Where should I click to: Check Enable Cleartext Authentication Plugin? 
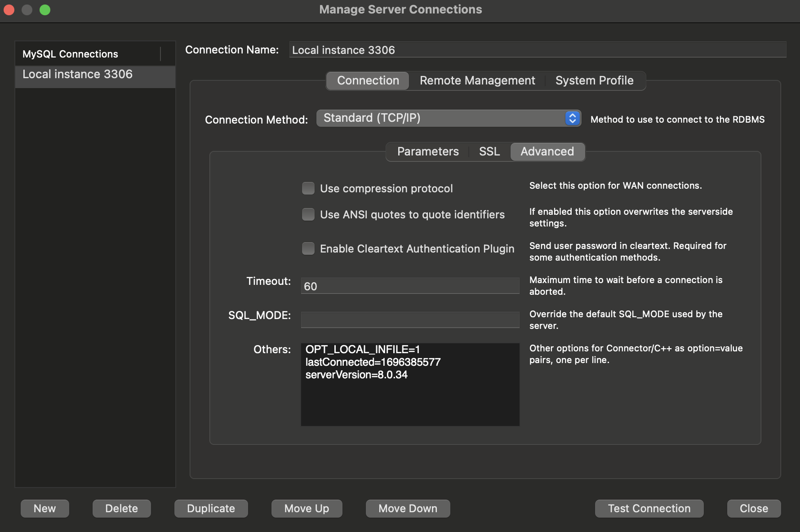pyautogui.click(x=308, y=248)
